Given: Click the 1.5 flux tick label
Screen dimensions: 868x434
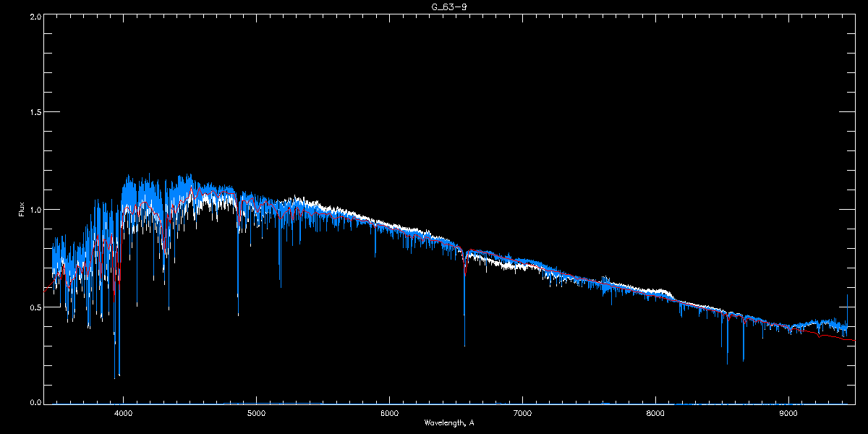Looking at the screenshot, I should tap(35, 112).
